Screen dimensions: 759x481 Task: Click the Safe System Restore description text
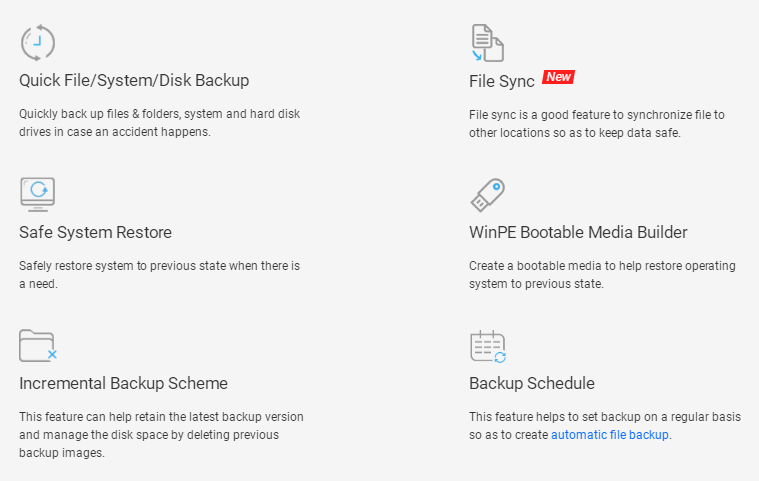[x=159, y=274]
